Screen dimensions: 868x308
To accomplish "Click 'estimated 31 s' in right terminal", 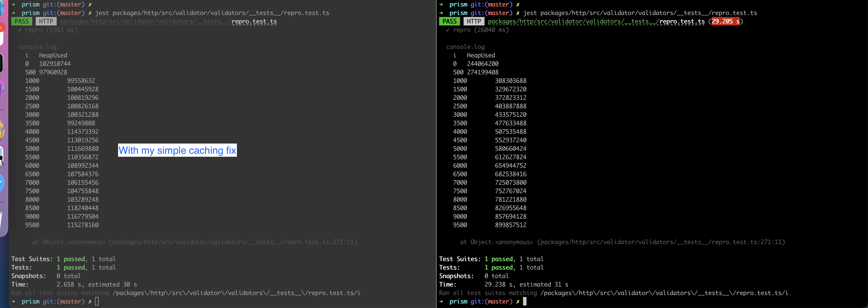I will pos(544,284).
